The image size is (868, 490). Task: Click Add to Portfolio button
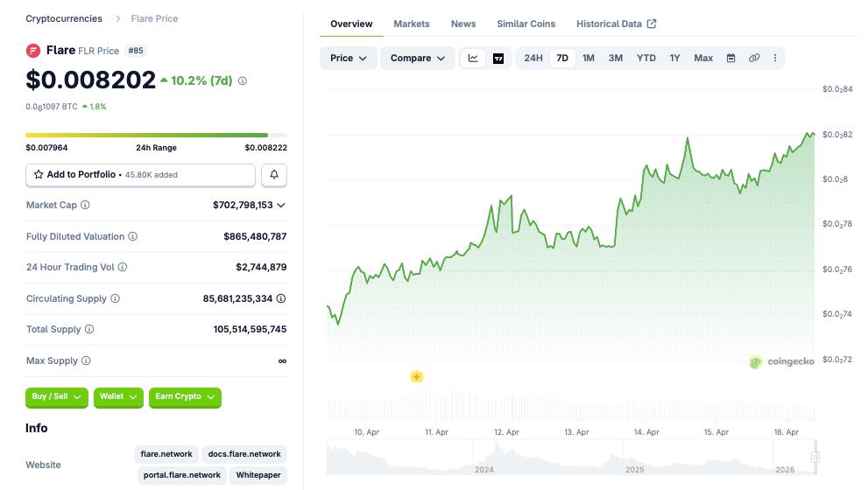click(x=140, y=175)
